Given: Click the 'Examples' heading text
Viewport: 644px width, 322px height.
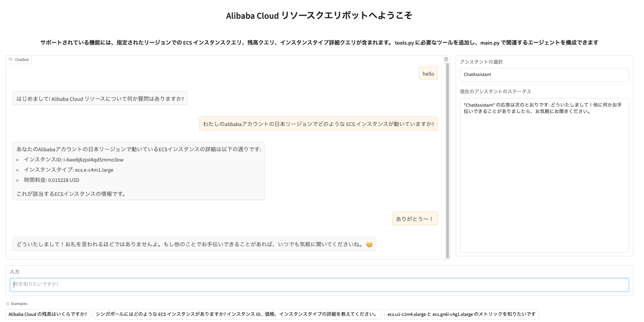Looking at the screenshot, I should click(19, 304).
